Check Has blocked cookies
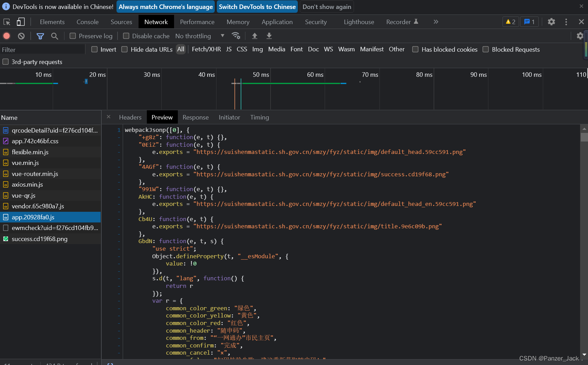Screen dimensions: 588x365 (x=415, y=49)
